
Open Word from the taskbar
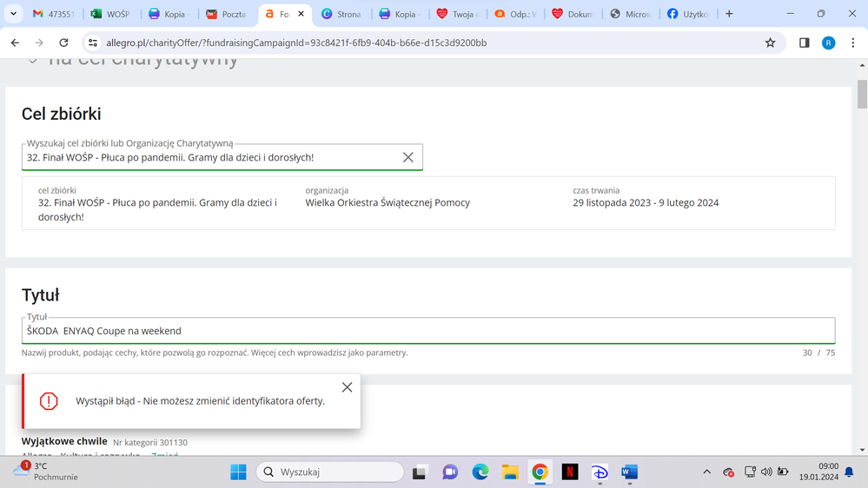[x=629, y=472]
